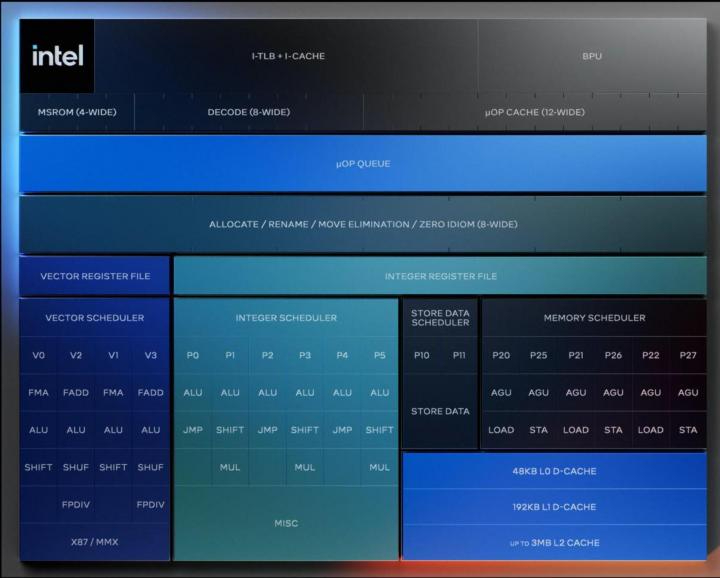
Task: Click the µOP QUEUE bar
Action: [363, 163]
